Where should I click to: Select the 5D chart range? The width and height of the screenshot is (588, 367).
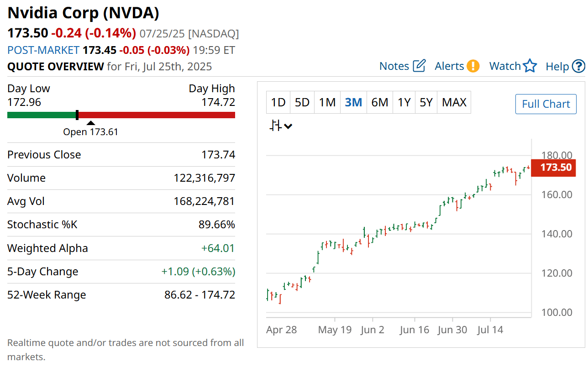pyautogui.click(x=302, y=102)
